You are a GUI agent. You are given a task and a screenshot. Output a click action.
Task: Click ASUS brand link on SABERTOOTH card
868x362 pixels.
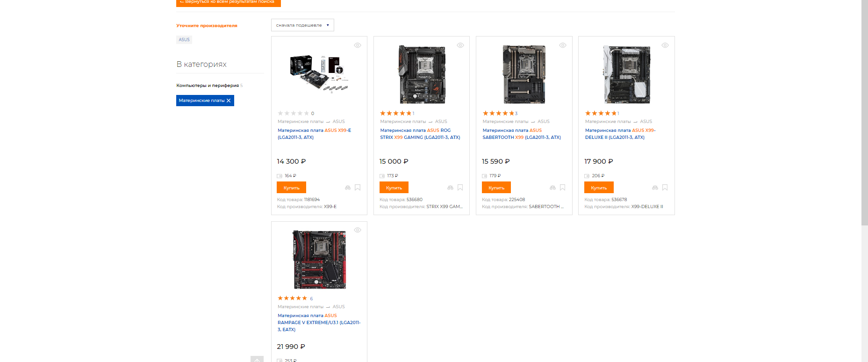(544, 122)
